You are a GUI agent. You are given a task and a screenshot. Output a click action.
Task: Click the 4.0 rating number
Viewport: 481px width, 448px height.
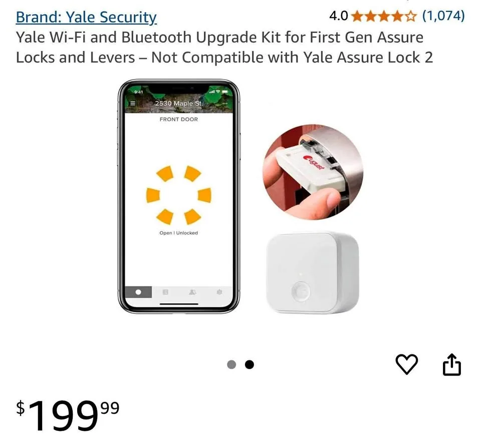pyautogui.click(x=338, y=16)
